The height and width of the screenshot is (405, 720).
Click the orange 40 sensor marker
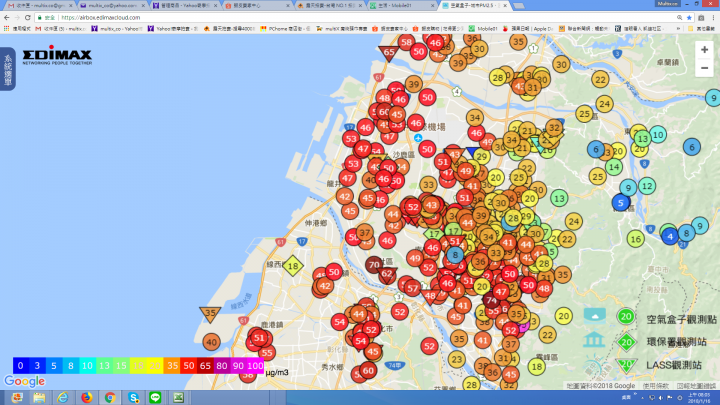(211, 342)
